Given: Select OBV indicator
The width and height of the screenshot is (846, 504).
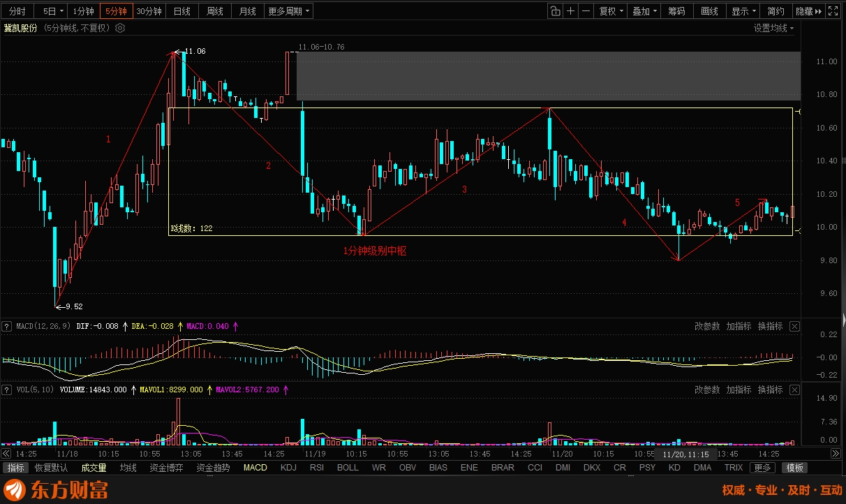Looking at the screenshot, I should click(408, 468).
